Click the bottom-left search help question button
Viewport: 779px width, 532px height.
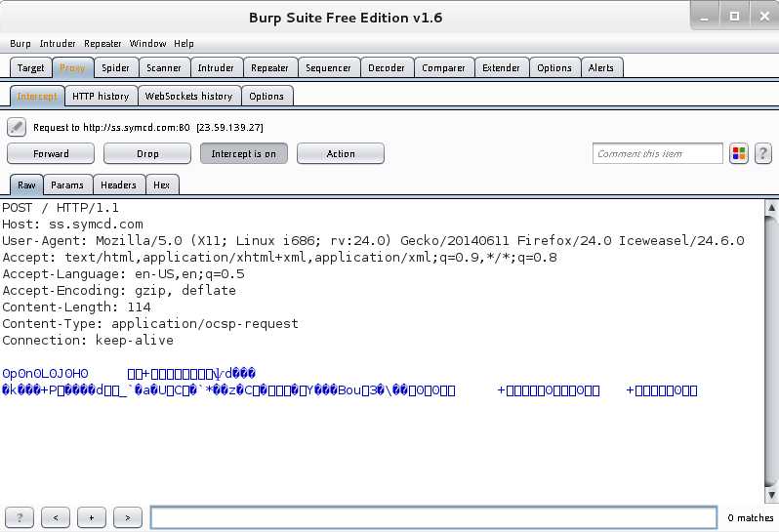(20, 517)
